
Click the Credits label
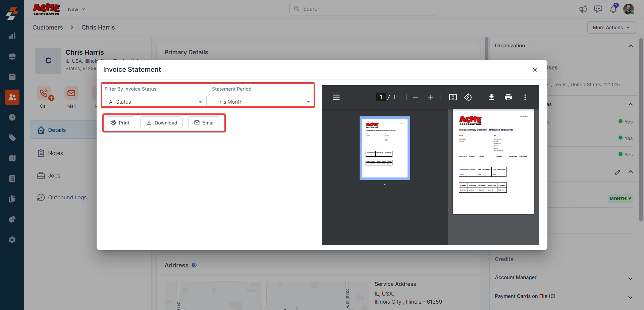point(504,259)
